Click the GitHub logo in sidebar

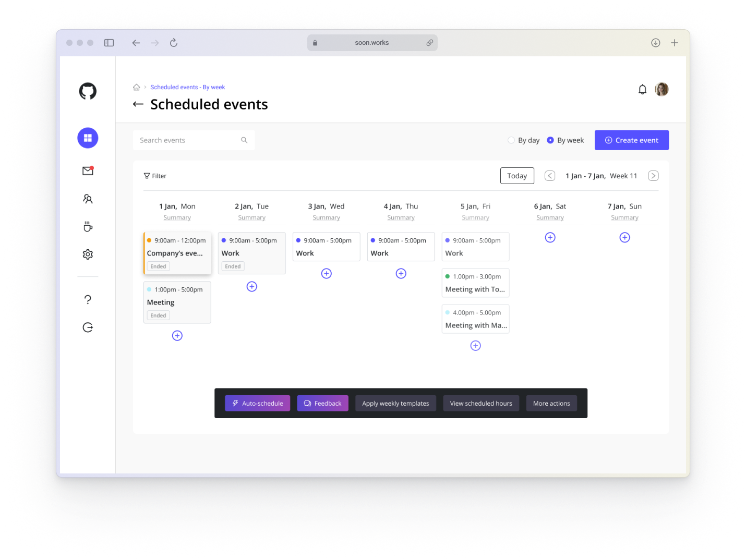click(88, 91)
